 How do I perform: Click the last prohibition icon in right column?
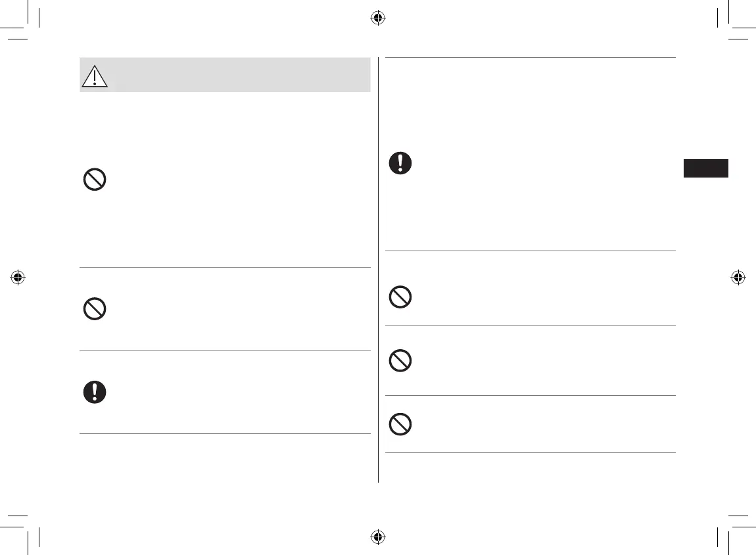click(x=400, y=425)
